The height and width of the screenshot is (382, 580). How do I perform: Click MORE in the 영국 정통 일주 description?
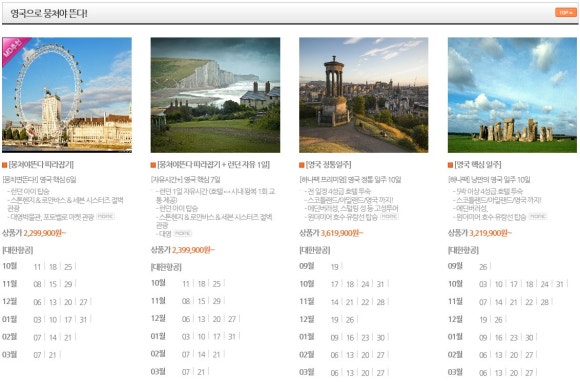click(389, 216)
